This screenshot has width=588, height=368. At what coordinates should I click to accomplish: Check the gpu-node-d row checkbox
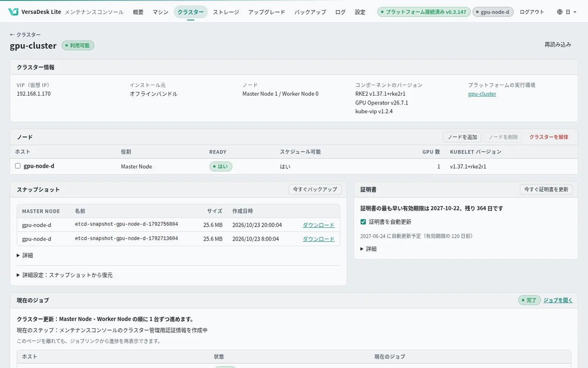point(17,166)
